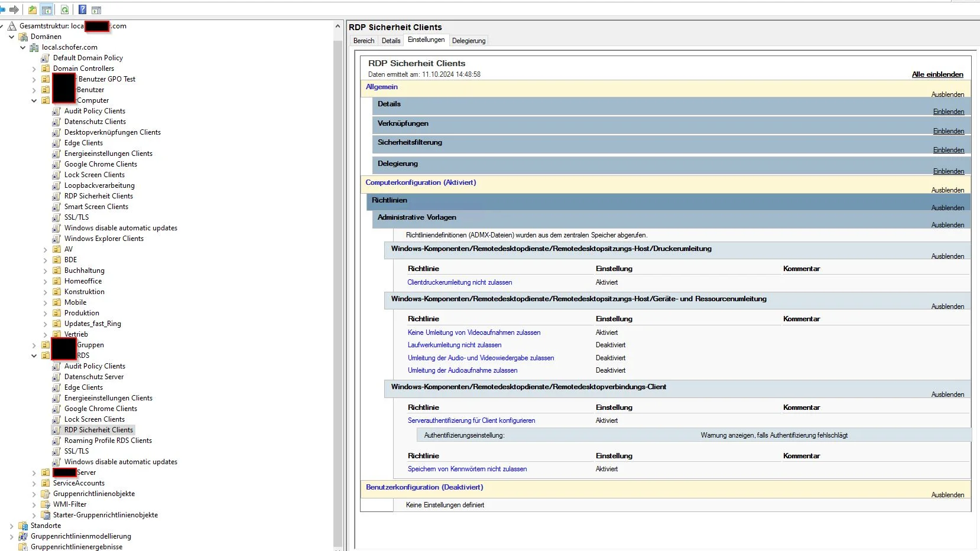Collapse the Gesamtstruktur root node chevron
This screenshot has width=980, height=551.
pos(2,26)
